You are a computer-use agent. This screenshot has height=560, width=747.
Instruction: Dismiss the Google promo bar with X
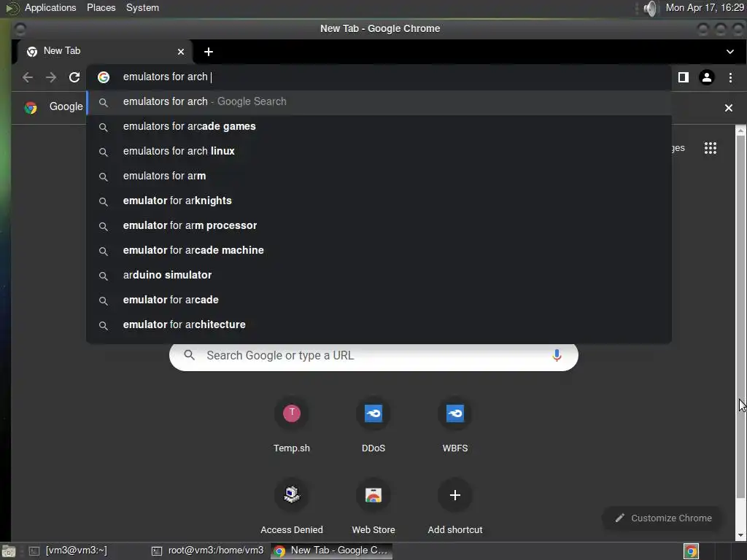[729, 108]
